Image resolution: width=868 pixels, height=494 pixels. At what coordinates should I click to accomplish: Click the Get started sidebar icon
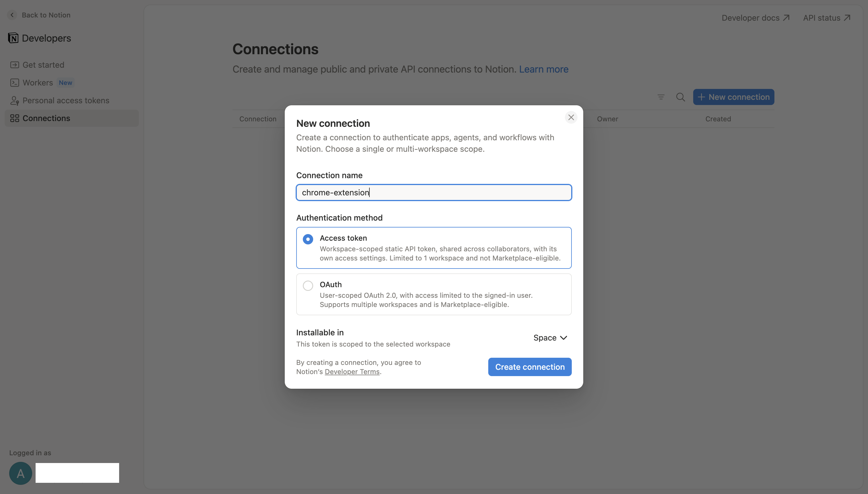(x=15, y=65)
